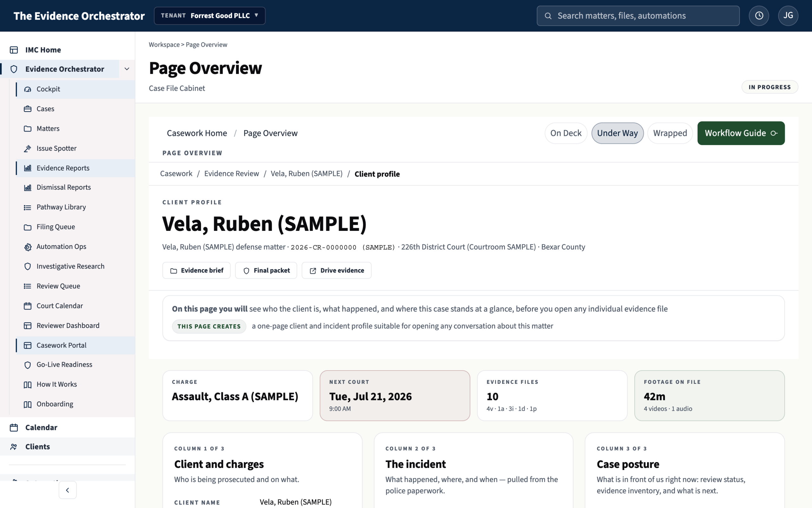Image resolution: width=812 pixels, height=508 pixels.
Task: Collapse the sidebar with the arrow button
Action: pyautogui.click(x=68, y=490)
